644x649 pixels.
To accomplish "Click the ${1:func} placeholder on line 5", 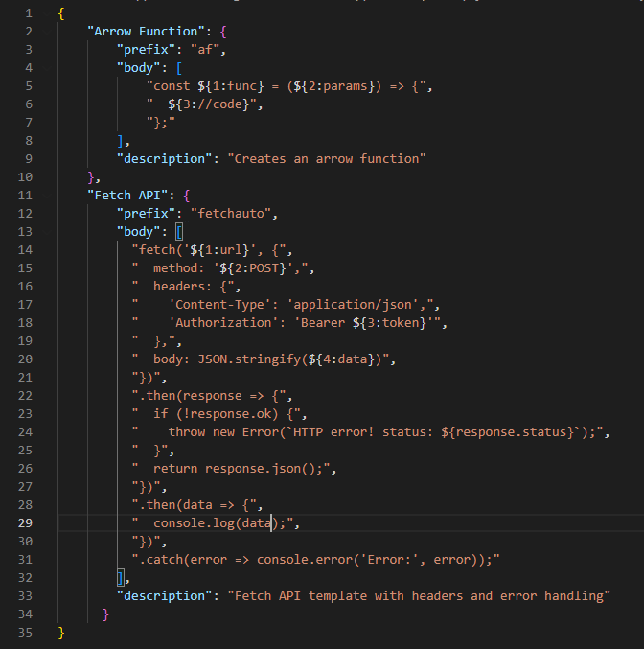I will pyautogui.click(x=231, y=86).
